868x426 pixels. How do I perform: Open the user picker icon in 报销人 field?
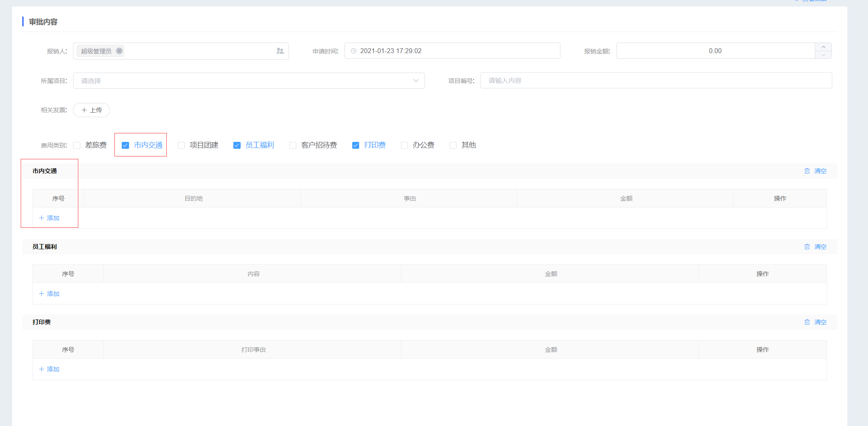pos(280,51)
